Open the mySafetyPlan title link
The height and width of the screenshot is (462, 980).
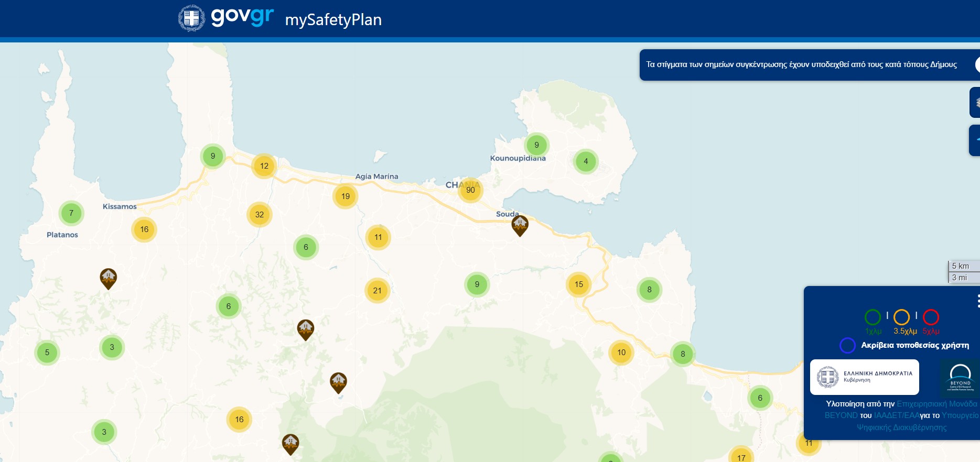pos(333,20)
